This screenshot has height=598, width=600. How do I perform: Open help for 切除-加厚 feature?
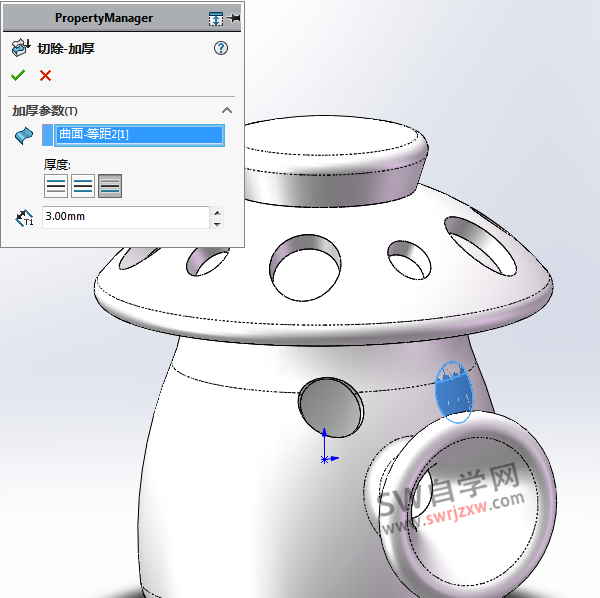coord(221,48)
